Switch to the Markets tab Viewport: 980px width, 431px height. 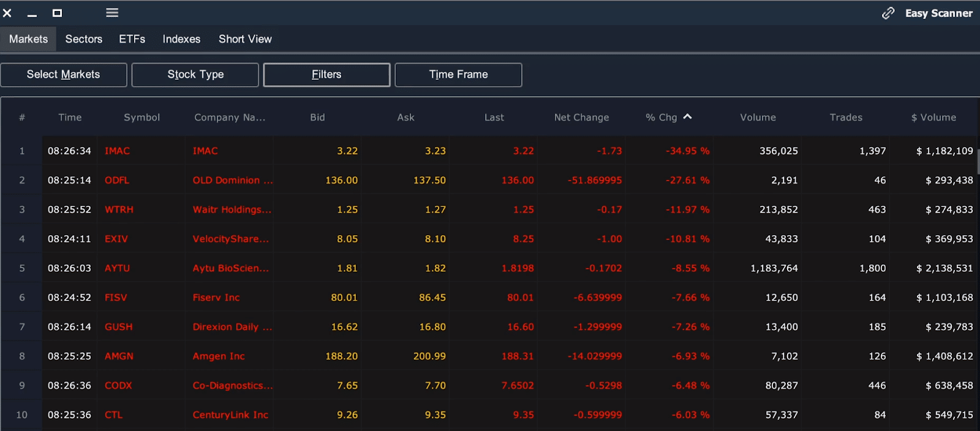[28, 39]
